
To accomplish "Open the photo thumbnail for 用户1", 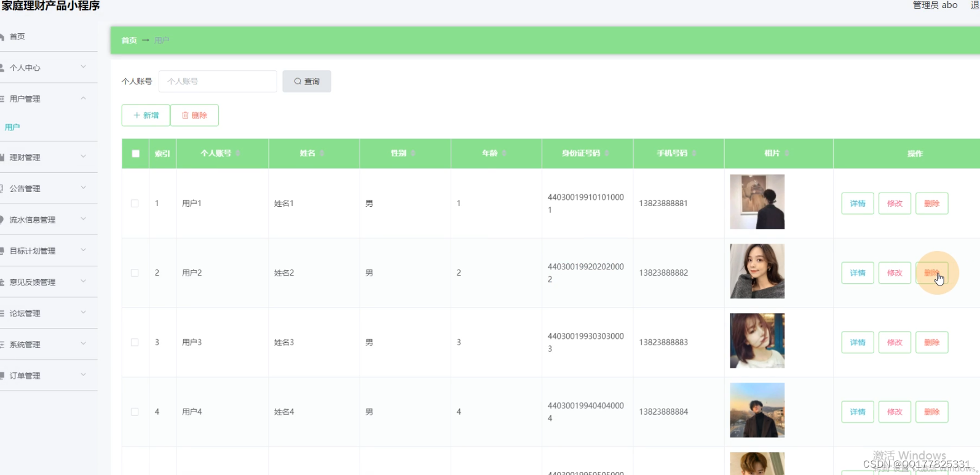I will [757, 202].
